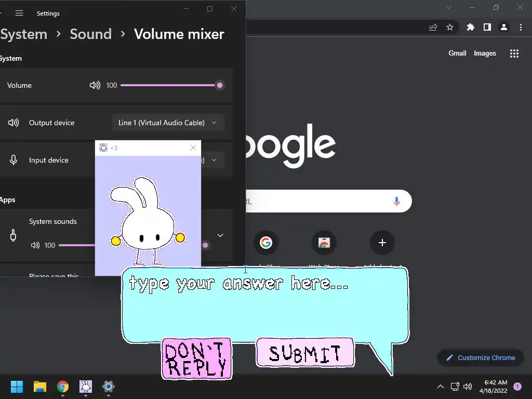Open the Images link

pos(485,54)
